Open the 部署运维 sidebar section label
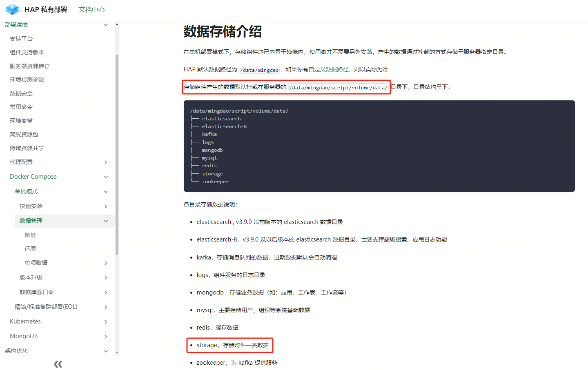The width and height of the screenshot is (588, 370). click(x=16, y=24)
